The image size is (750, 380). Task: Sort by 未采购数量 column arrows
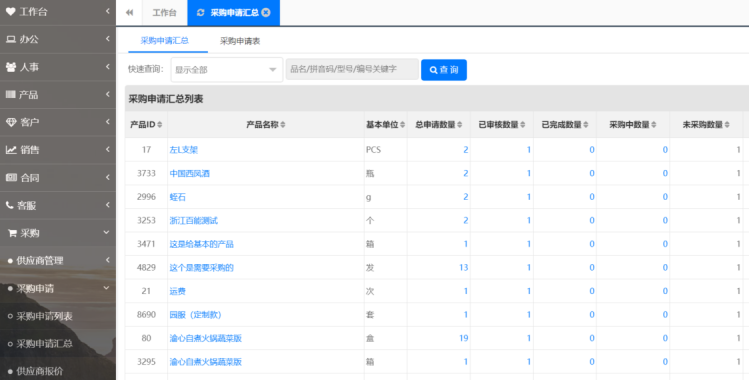coord(727,125)
